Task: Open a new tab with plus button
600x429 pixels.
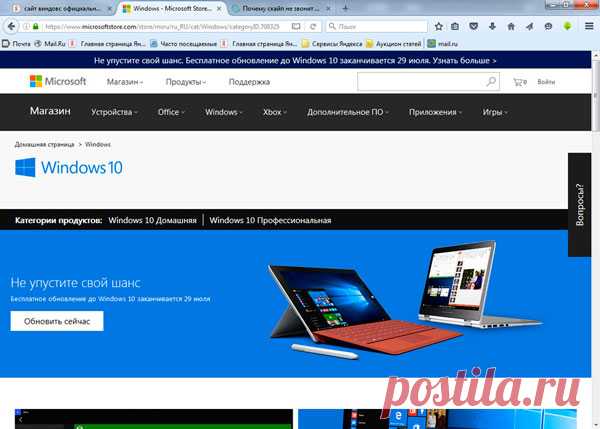Action: click(x=345, y=8)
